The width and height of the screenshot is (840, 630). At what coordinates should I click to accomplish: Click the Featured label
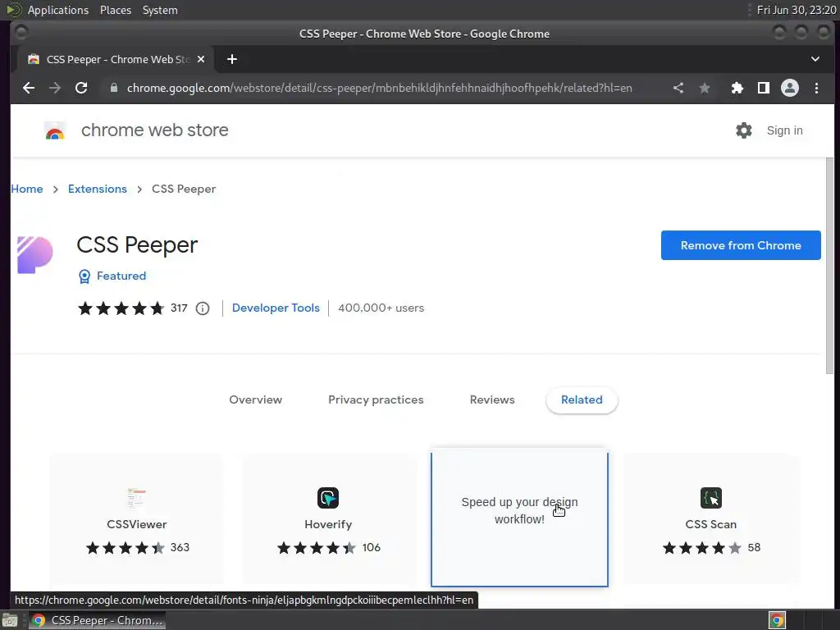point(121,276)
